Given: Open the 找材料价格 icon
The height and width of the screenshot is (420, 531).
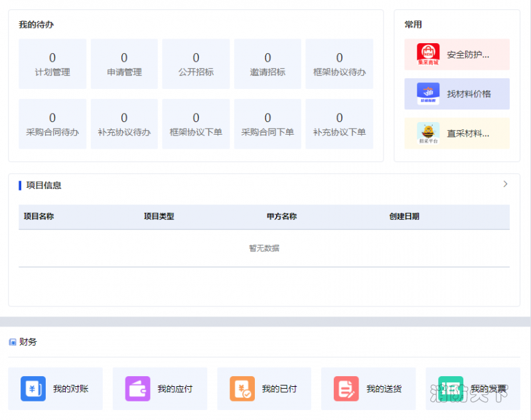Looking at the screenshot, I should [428, 94].
